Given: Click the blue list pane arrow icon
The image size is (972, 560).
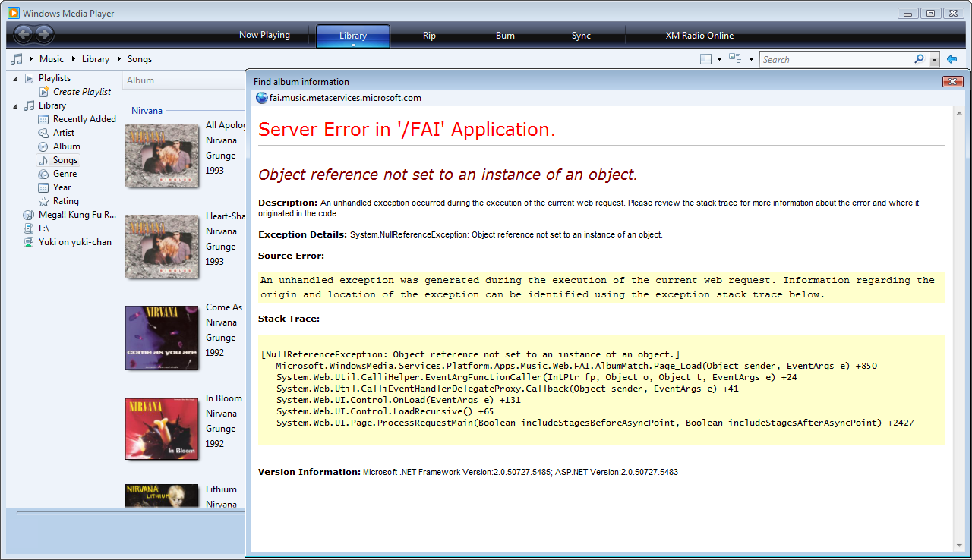Looking at the screenshot, I should point(951,59).
